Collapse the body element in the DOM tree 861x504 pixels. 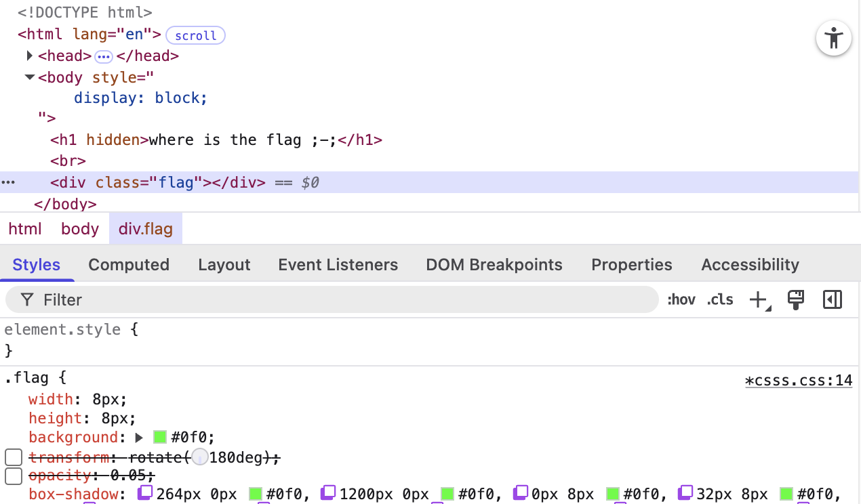[x=29, y=77]
